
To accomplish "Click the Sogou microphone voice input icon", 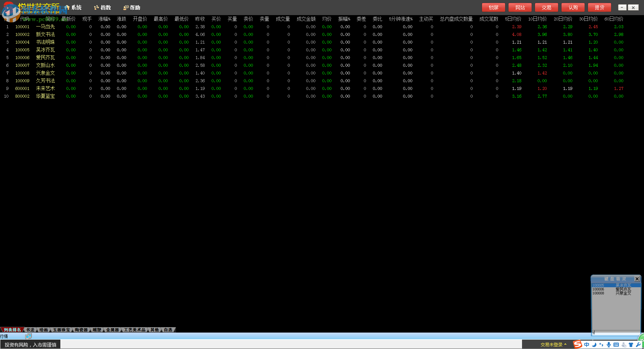I will click(x=609, y=345).
